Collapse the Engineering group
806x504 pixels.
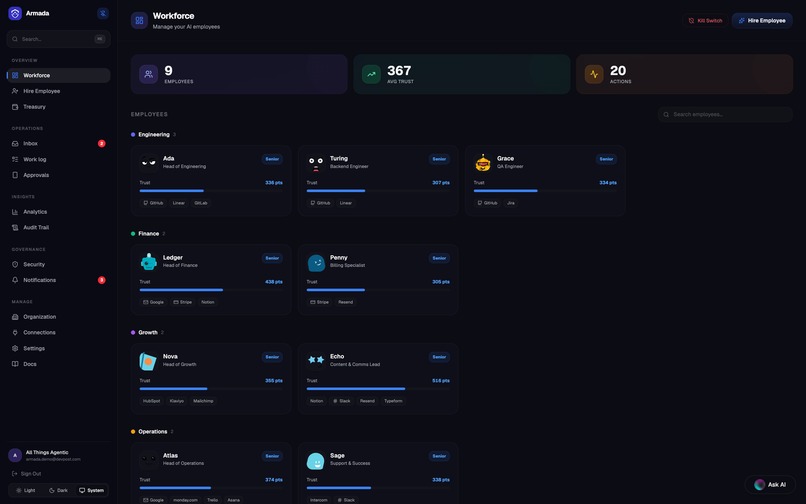[153, 135]
